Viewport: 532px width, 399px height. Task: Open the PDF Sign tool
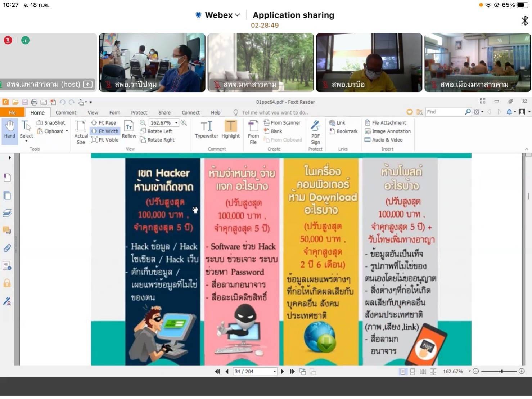pos(315,132)
